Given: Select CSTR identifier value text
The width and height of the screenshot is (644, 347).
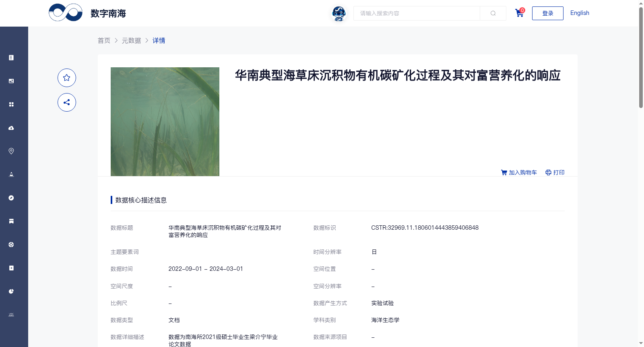Looking at the screenshot, I should pos(425,228).
